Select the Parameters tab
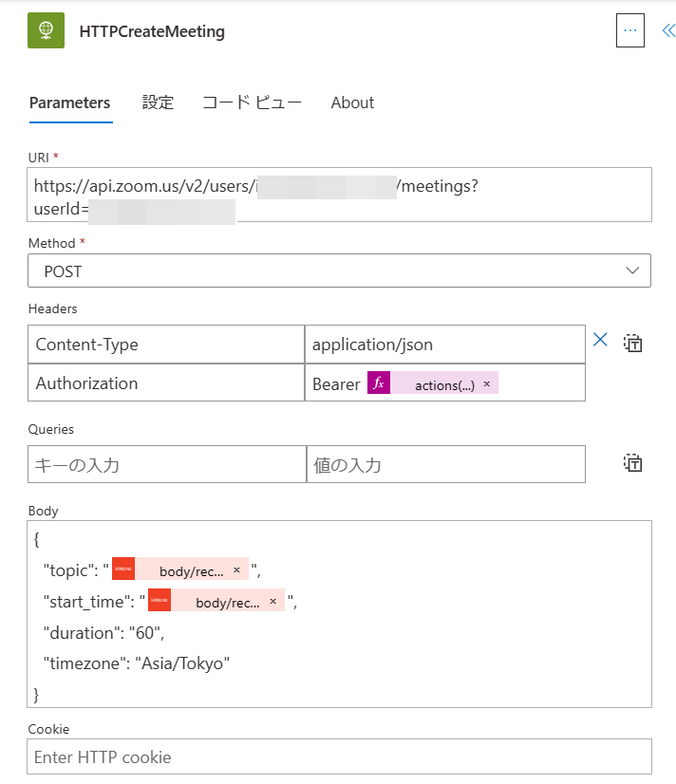Screen dimensions: 676x784 pyautogui.click(x=70, y=103)
